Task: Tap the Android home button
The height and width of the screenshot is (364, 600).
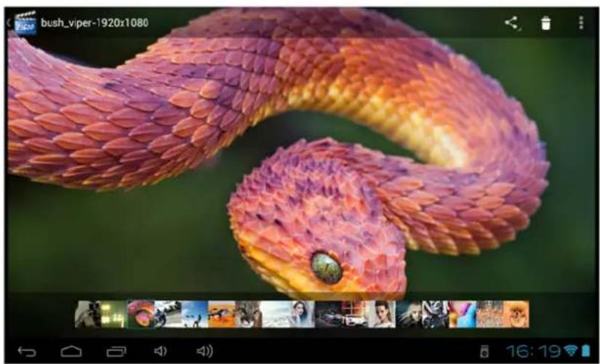Action: point(71,352)
